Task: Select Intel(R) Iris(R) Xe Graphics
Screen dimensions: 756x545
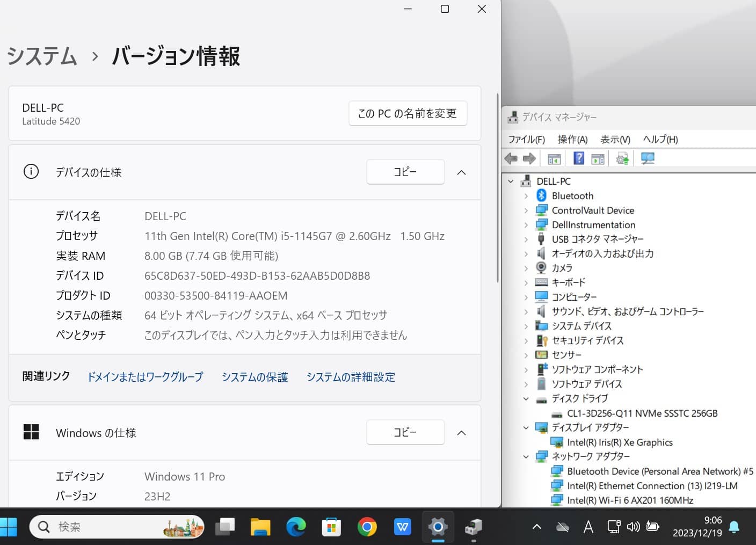Action: 620,442
